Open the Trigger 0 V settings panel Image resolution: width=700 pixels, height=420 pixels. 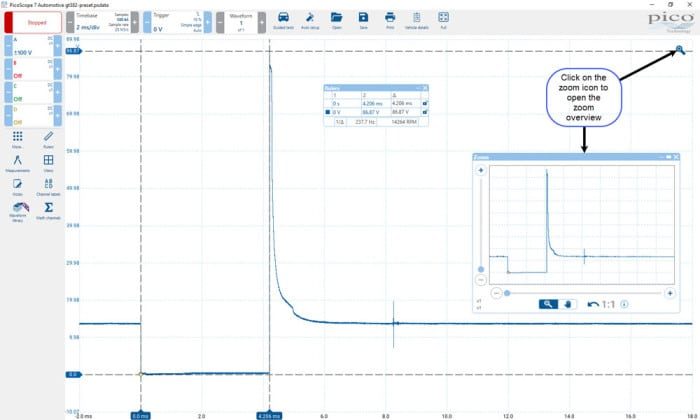[177, 22]
